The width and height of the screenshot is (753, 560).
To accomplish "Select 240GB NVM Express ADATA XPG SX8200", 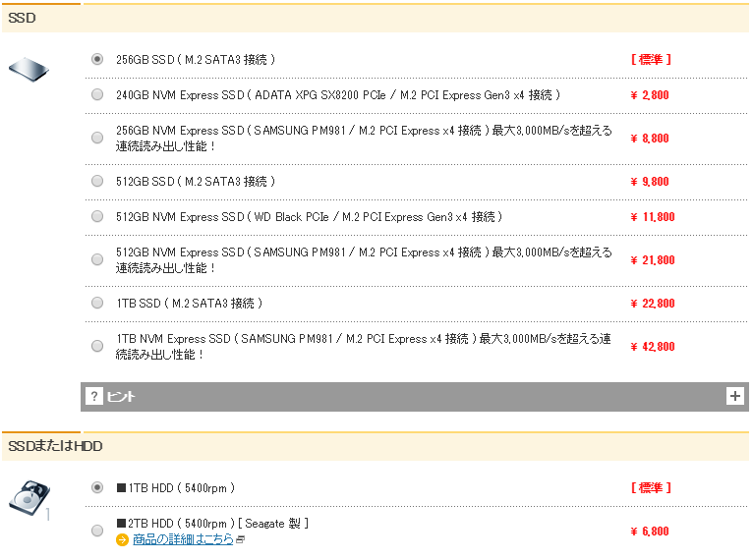I will [x=97, y=95].
